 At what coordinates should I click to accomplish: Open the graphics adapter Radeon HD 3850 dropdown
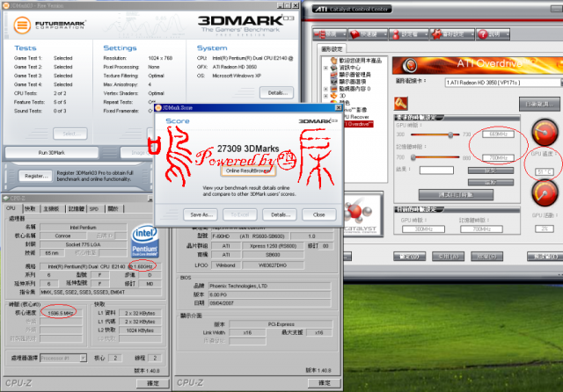click(x=504, y=83)
